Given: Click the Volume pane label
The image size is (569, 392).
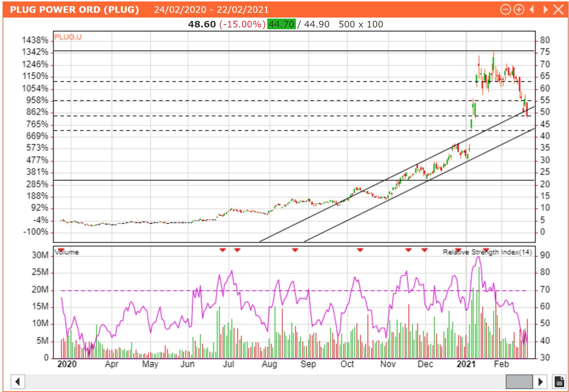Looking at the screenshot, I should pyautogui.click(x=67, y=252).
